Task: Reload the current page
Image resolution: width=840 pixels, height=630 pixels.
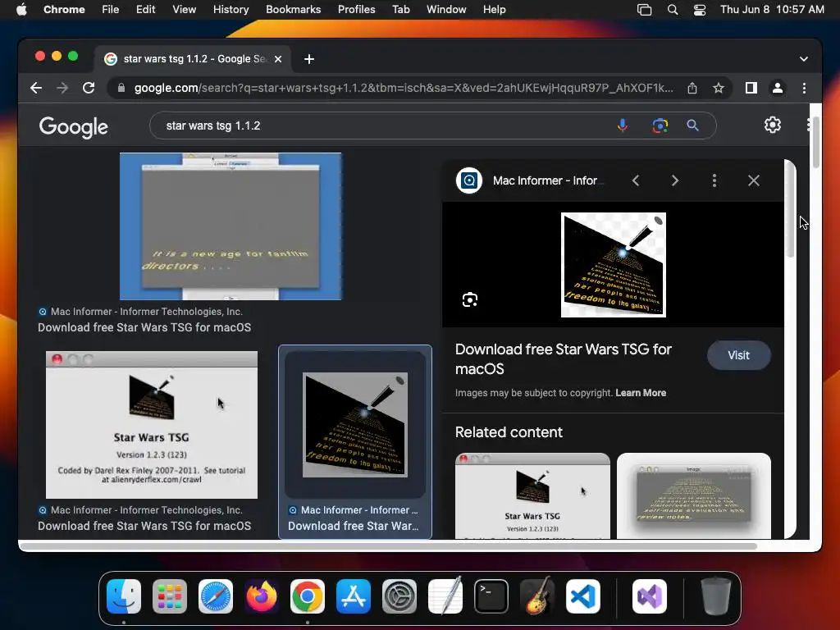Action: click(89, 88)
